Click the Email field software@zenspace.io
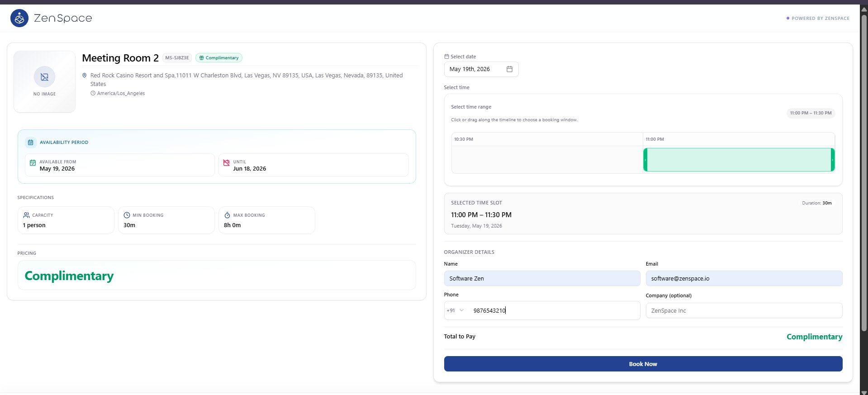This screenshot has width=868, height=395. (744, 278)
